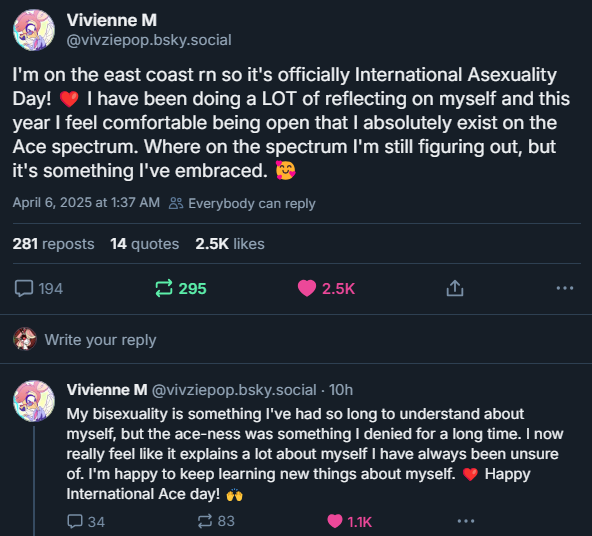Click your own avatar beside reply box
Screen dimensions: 592x536
tap(25, 339)
